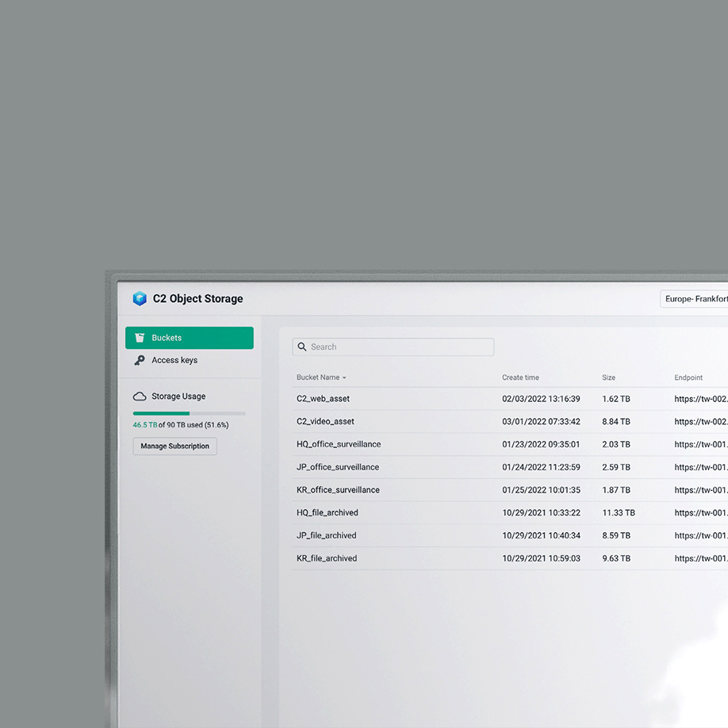Screen dimensions: 728x728
Task: Select the C2_web_asset bucket row
Action: pyautogui.click(x=323, y=399)
